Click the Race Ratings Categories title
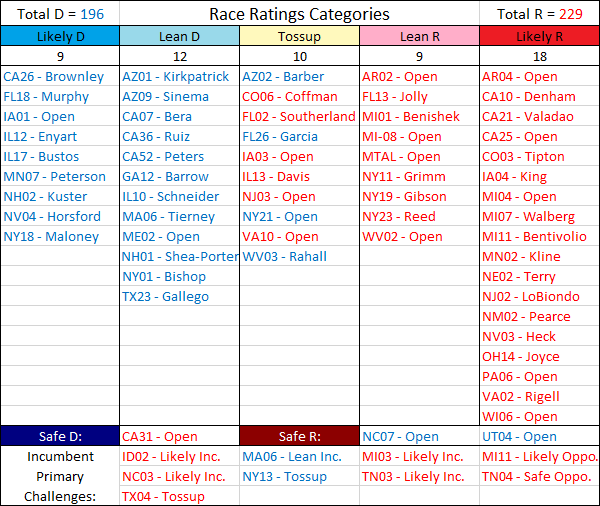This screenshot has height=506, width=600. click(299, 14)
